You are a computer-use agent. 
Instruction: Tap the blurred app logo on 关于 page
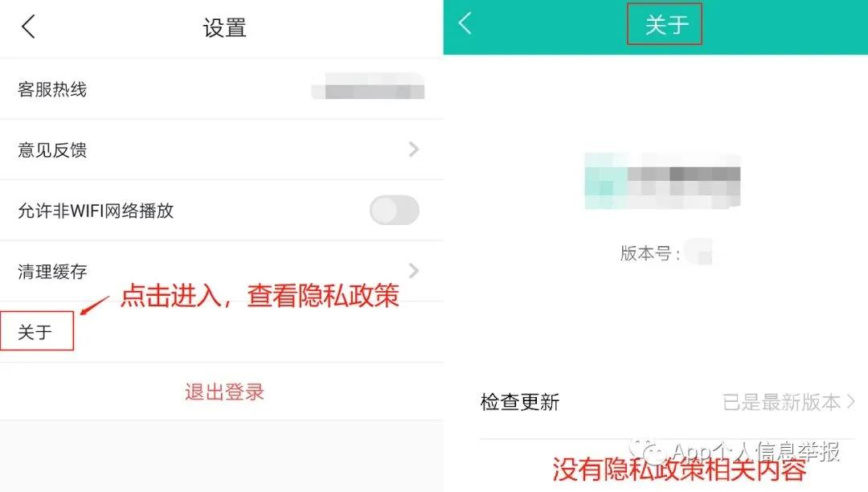[662, 181]
